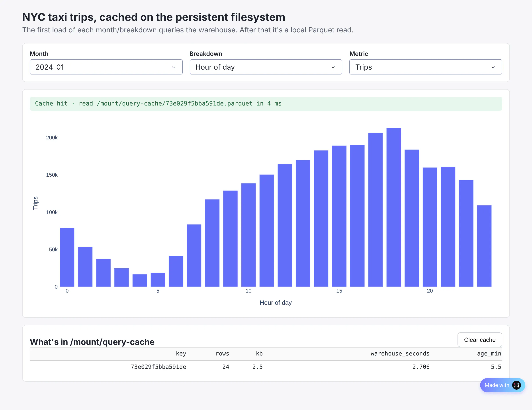Click the Made with badge
The width and height of the screenshot is (532, 410).
[x=502, y=385]
